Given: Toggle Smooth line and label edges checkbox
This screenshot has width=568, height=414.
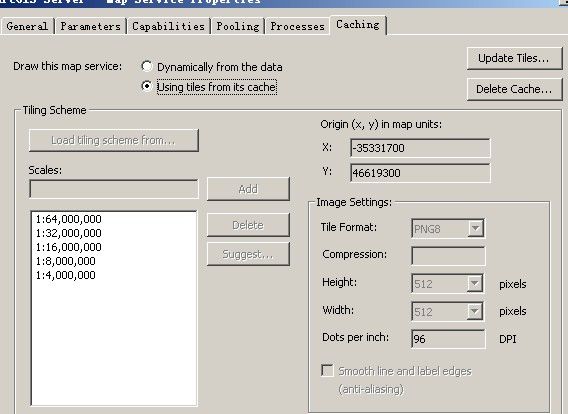Looking at the screenshot, I should tap(327, 371).
